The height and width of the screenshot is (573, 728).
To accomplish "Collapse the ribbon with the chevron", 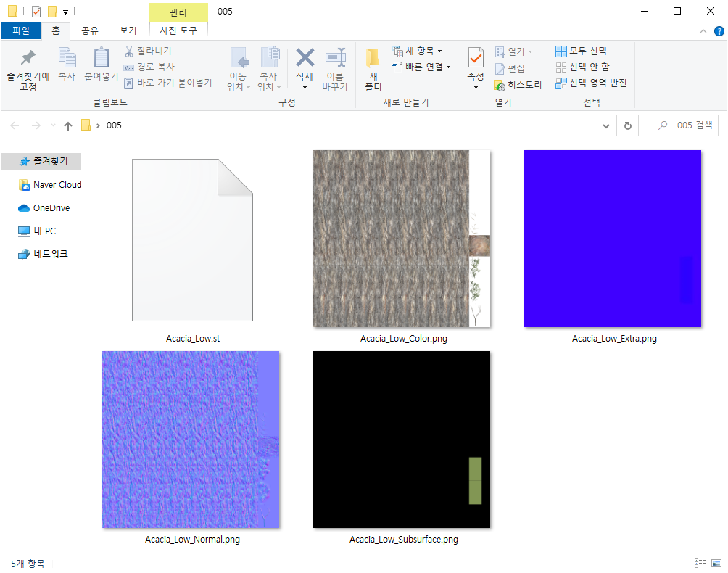I will point(703,31).
